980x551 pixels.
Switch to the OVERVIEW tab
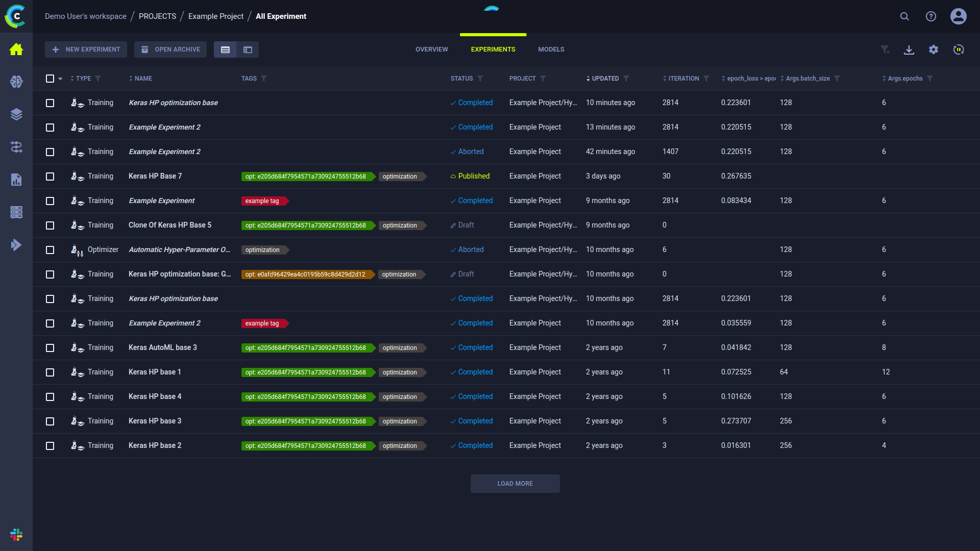coord(431,49)
